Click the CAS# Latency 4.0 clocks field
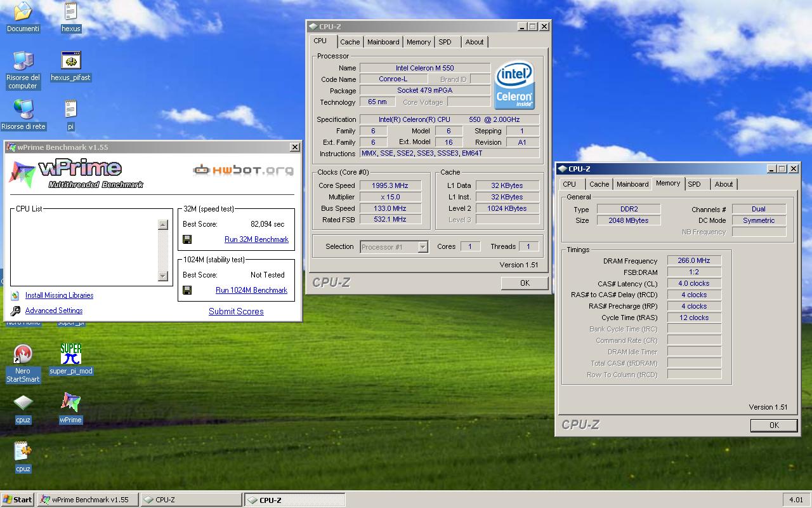The height and width of the screenshot is (508, 812). 694,283
